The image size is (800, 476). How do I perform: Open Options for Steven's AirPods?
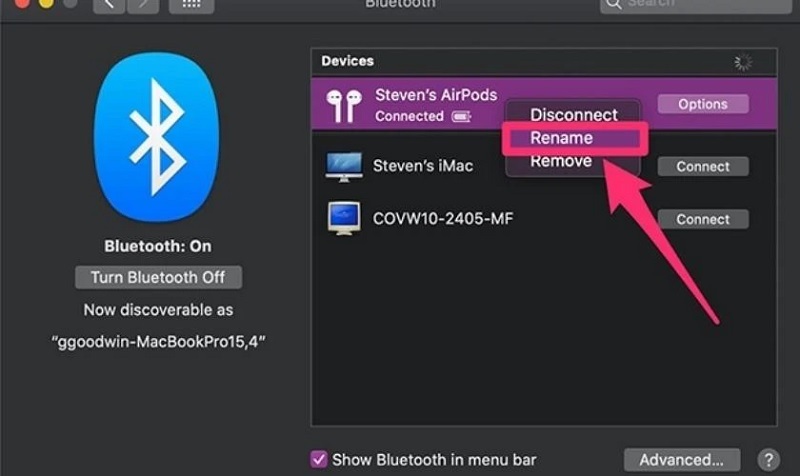pos(702,104)
